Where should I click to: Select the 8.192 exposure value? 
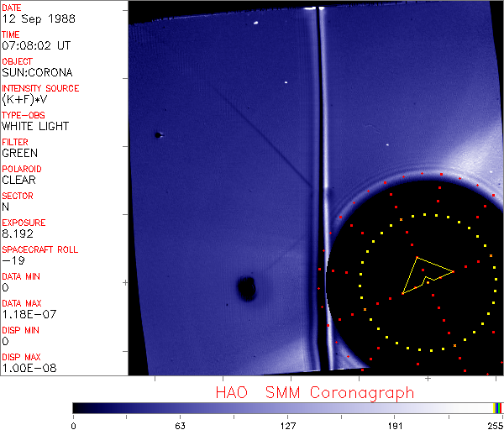coord(17,233)
